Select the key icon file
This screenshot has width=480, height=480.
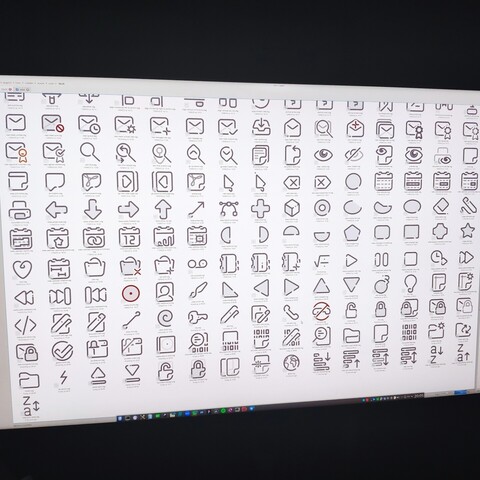pos(197,317)
